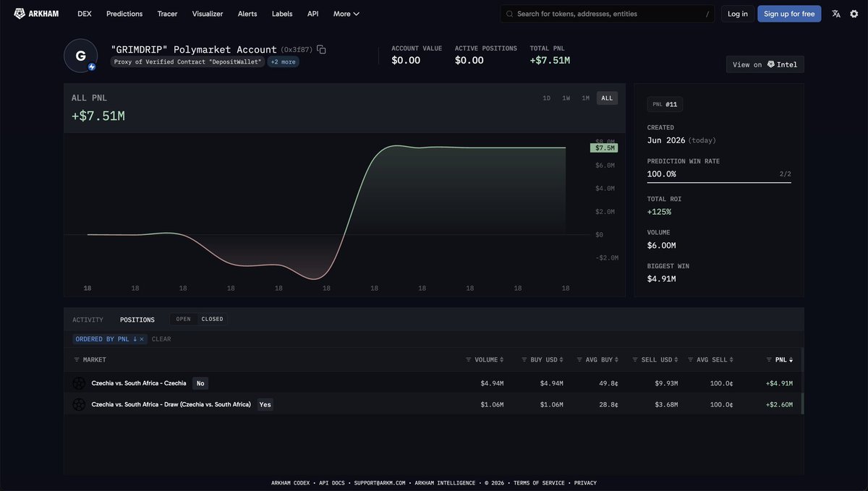Focus the search tokens, addresses, entities field
Image resolution: width=868 pixels, height=491 pixels.
point(608,14)
